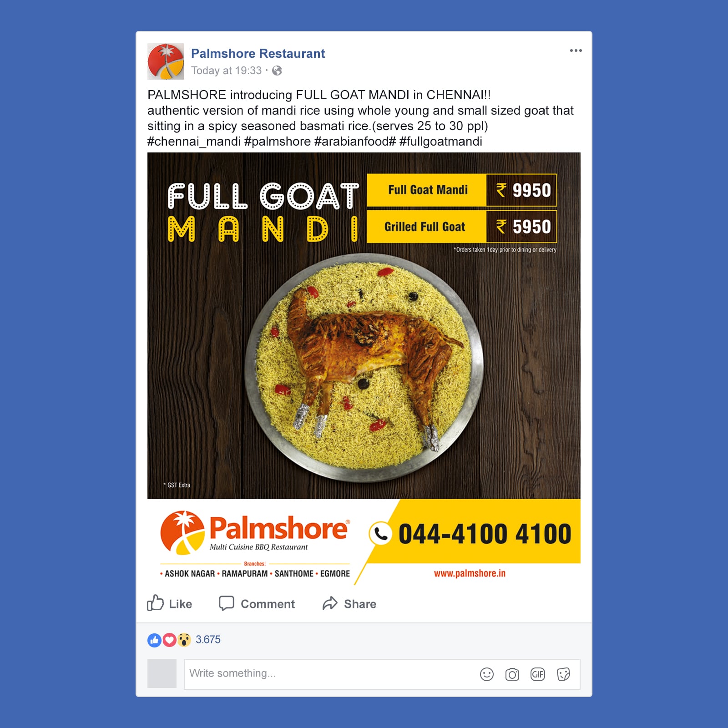Click the public globe privacy icon
Viewport: 728px width, 728px height.
[x=277, y=71]
